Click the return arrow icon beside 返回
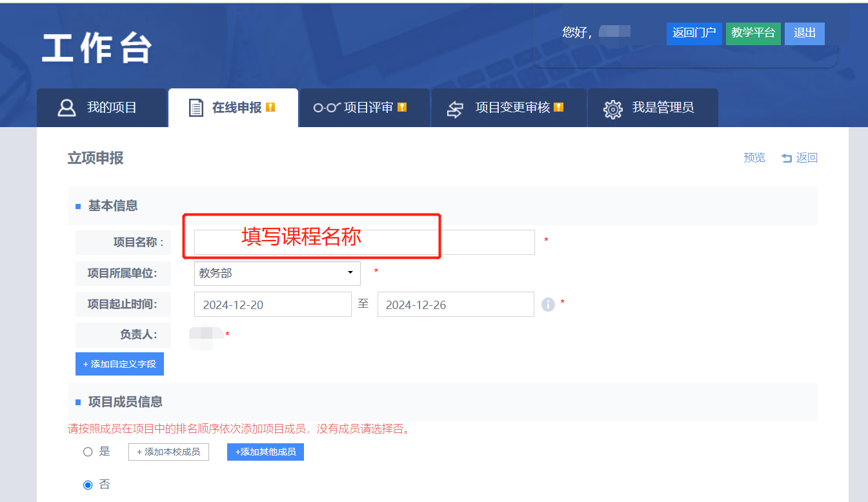This screenshot has height=502, width=868. [786, 158]
